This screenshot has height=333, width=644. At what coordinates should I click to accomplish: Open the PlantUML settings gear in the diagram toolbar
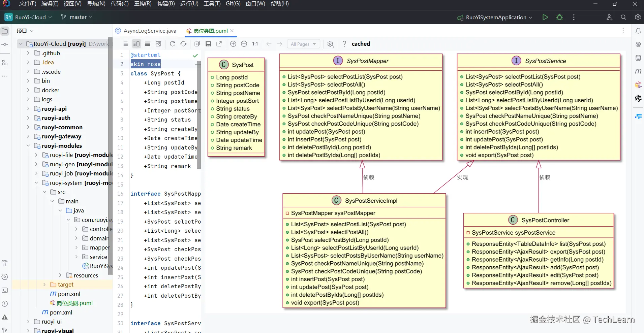[330, 44]
